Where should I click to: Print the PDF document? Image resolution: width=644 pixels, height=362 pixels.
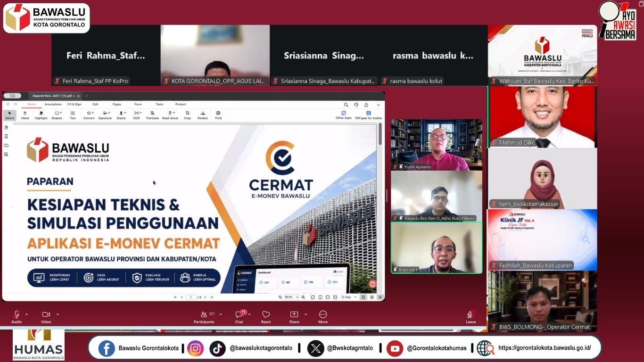[218, 115]
